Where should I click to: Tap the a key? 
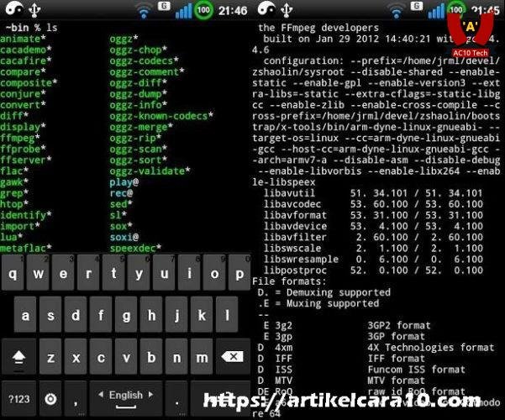25,315
